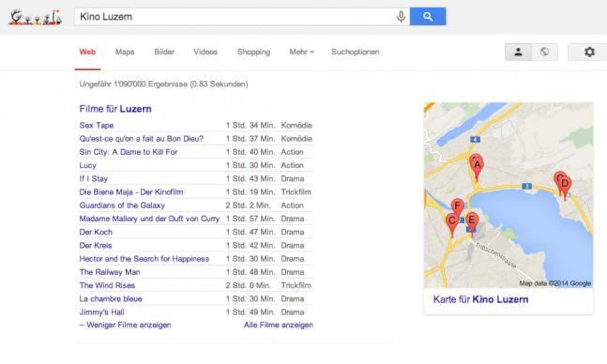Select map marker A on the map
This screenshot has height=364, width=607.
point(477,163)
